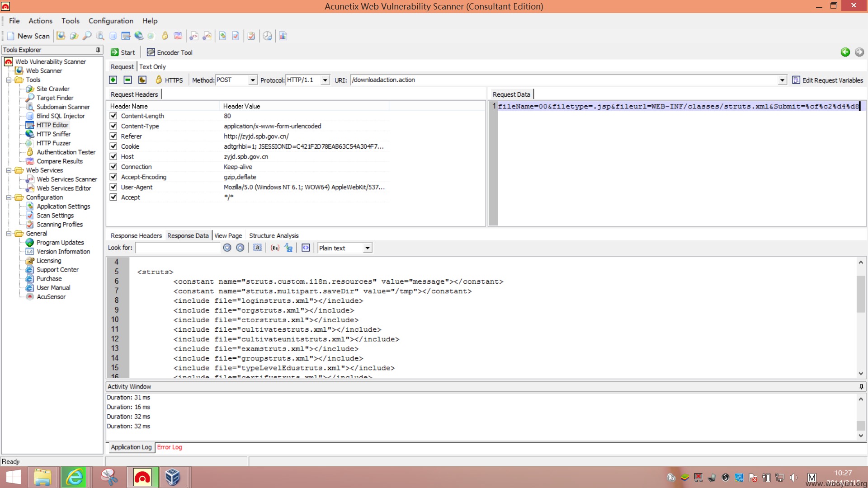Viewport: 868px width, 488px height.
Task: Click the edit cookies icon beside HTTPS
Action: click(142, 80)
